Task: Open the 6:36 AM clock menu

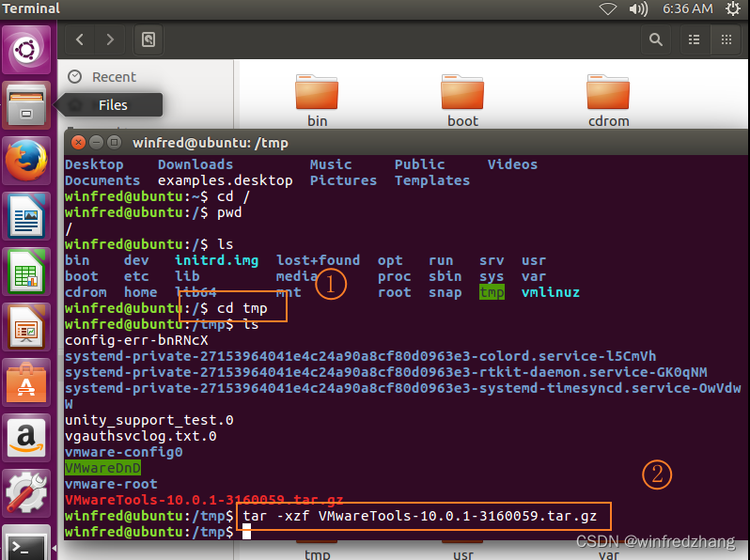Action: (x=687, y=8)
